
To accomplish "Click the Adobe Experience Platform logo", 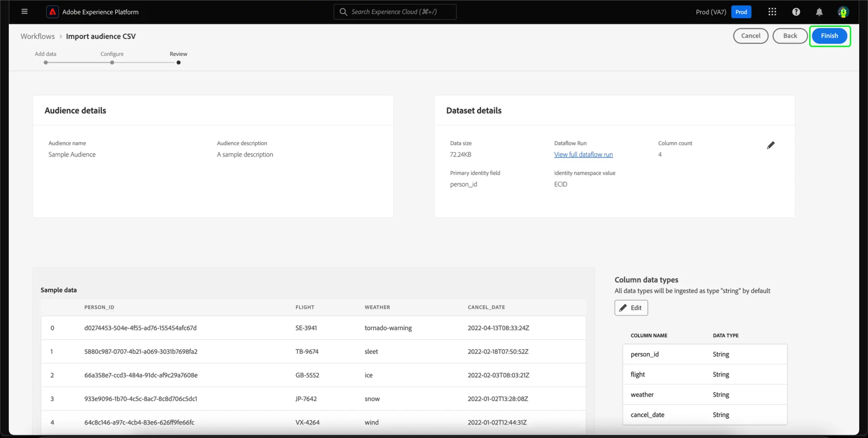I will point(52,12).
